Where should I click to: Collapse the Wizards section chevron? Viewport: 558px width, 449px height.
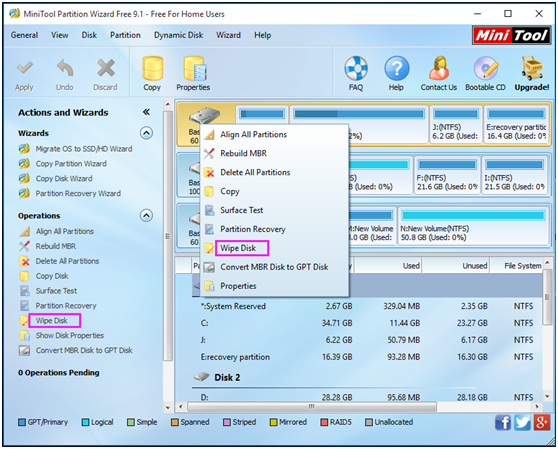pos(146,133)
